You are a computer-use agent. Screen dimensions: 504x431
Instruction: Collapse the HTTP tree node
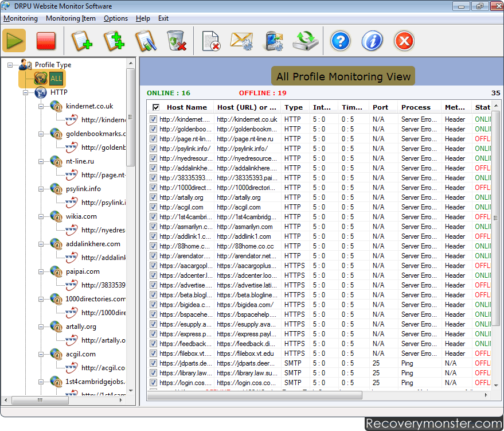pos(25,92)
